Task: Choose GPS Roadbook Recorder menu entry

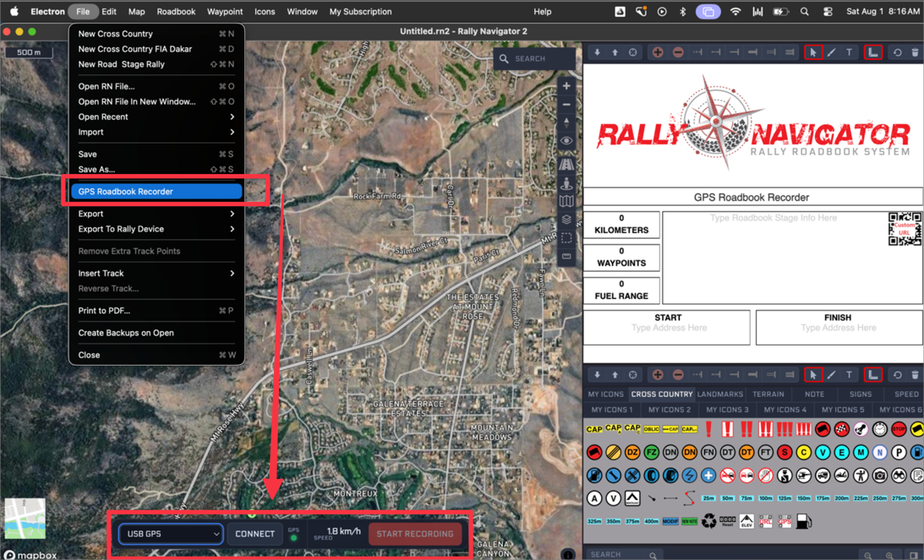Action: coord(156,192)
